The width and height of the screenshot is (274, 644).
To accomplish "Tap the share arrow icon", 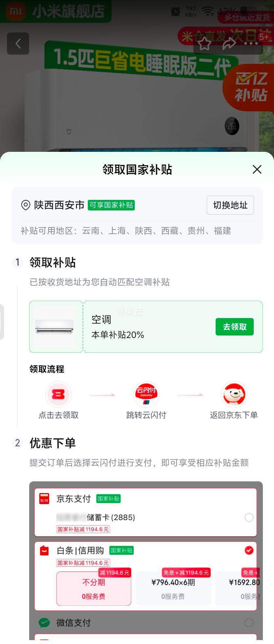I will [x=229, y=44].
